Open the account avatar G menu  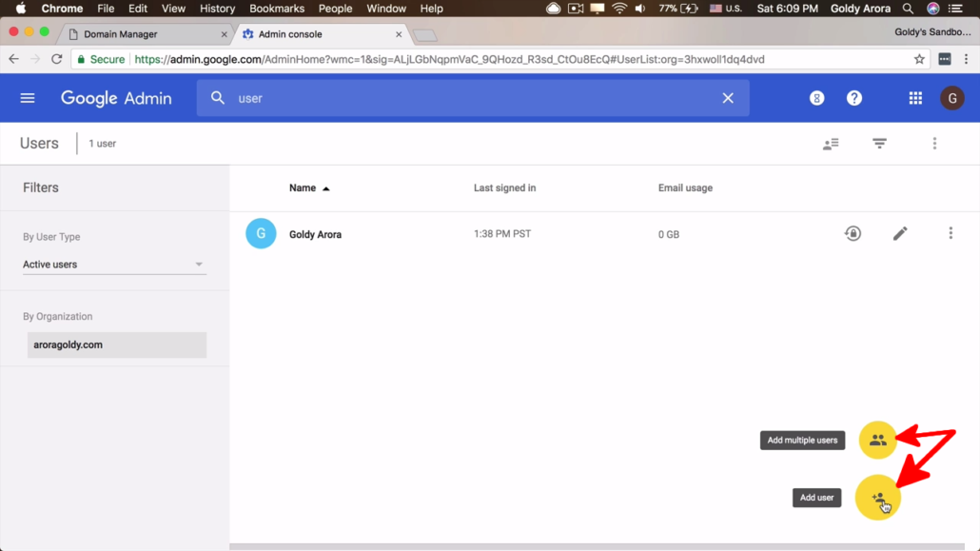tap(952, 98)
